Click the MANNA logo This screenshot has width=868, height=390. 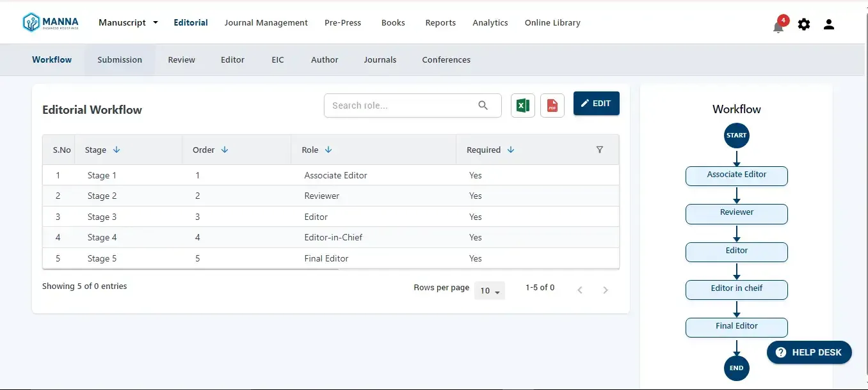coord(51,22)
